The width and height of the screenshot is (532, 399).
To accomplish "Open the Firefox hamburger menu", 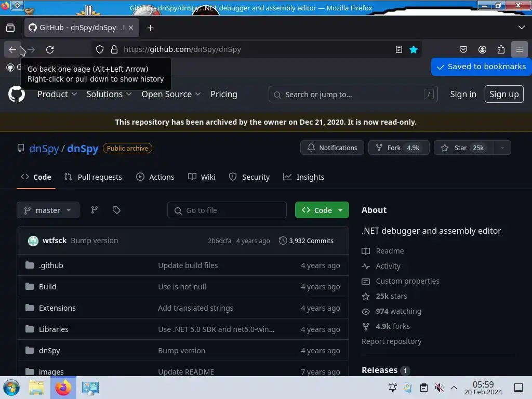I will 520,49.
